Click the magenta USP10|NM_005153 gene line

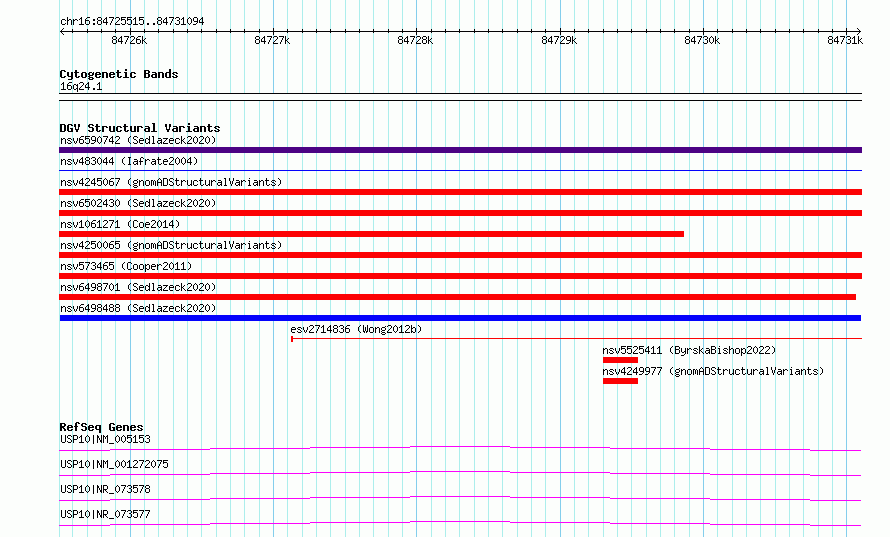pyautogui.click(x=460, y=448)
